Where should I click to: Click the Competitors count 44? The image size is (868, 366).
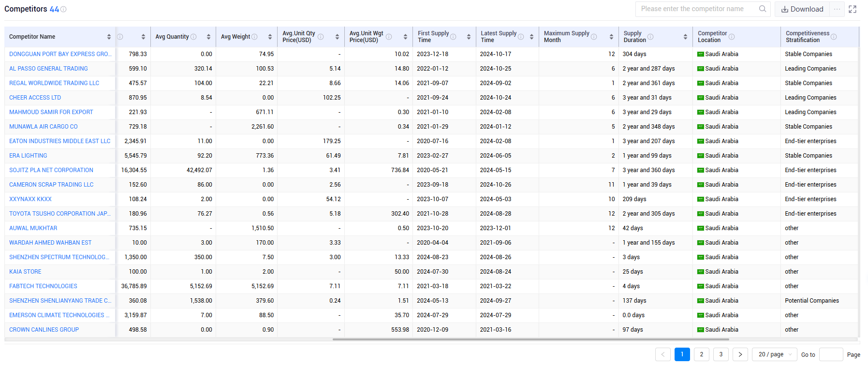pyautogui.click(x=54, y=9)
